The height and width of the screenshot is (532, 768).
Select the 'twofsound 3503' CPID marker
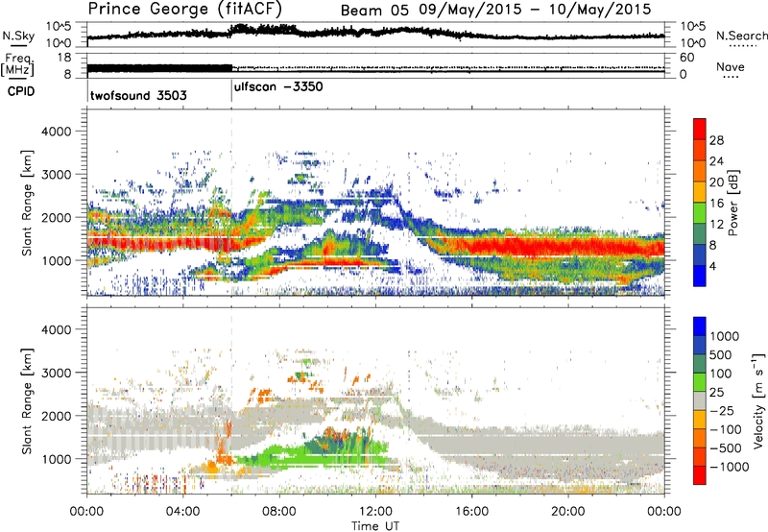(138, 95)
